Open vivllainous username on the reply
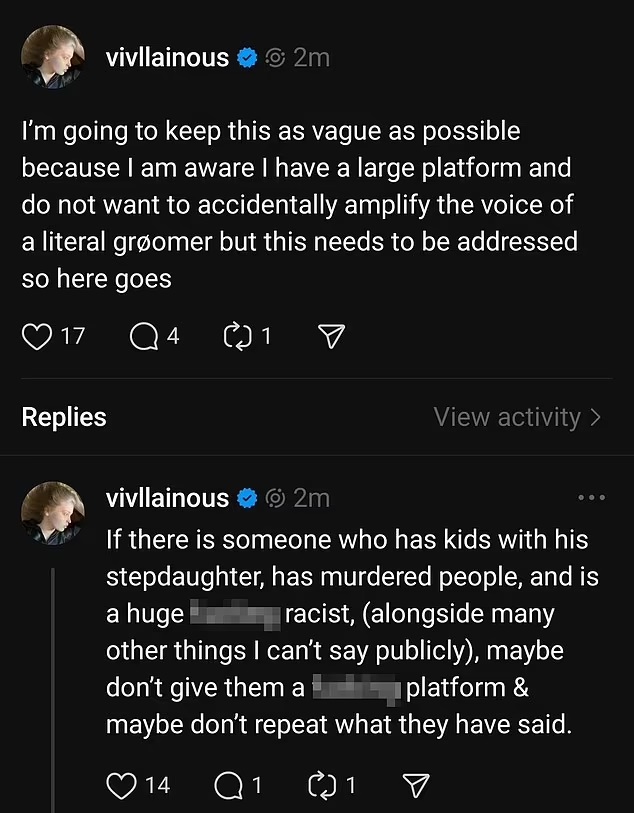Image resolution: width=634 pixels, height=813 pixels. 167,497
